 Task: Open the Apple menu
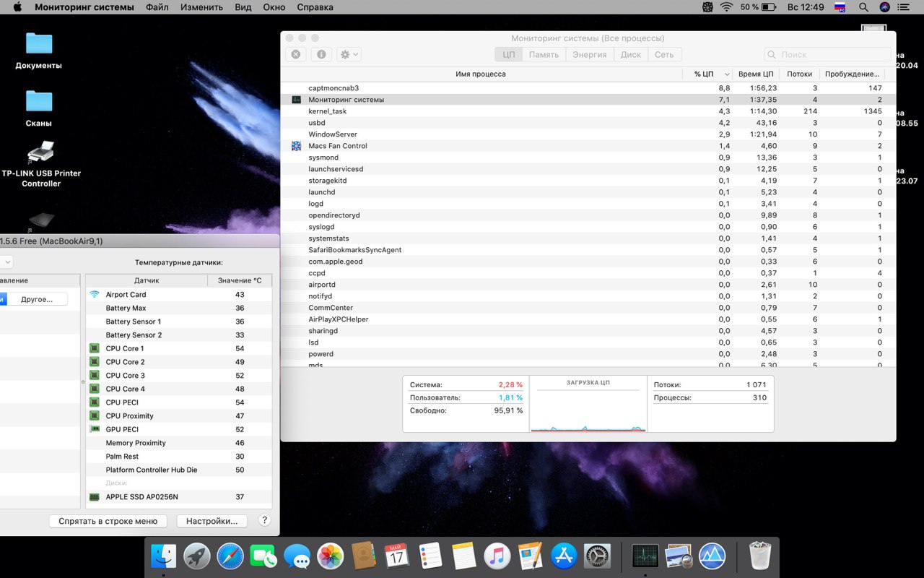pos(17,7)
